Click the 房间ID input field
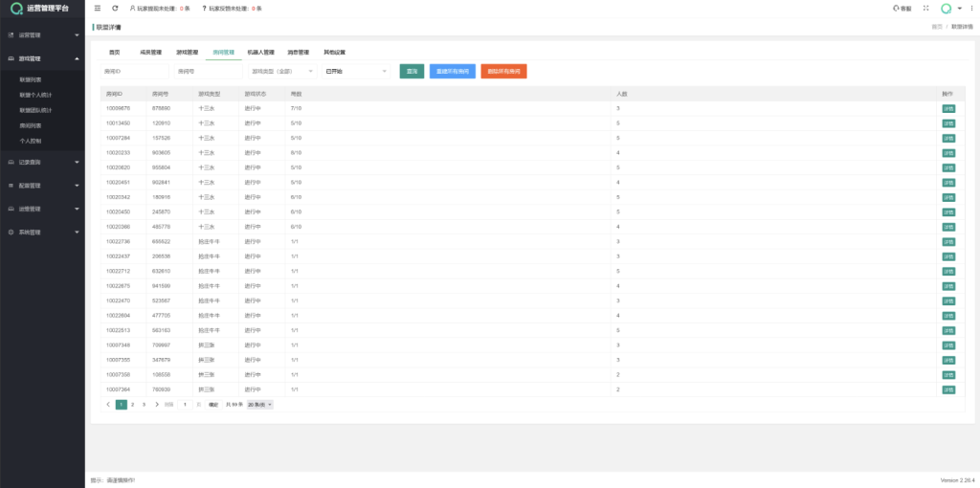This screenshot has height=488, width=980. (x=134, y=71)
